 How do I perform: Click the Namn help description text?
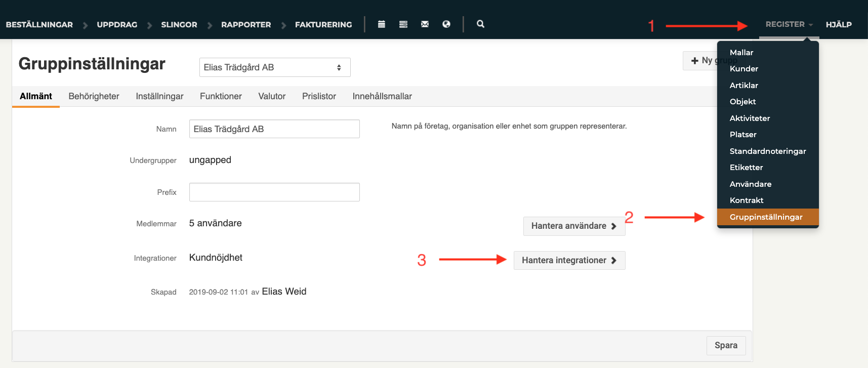coord(509,126)
